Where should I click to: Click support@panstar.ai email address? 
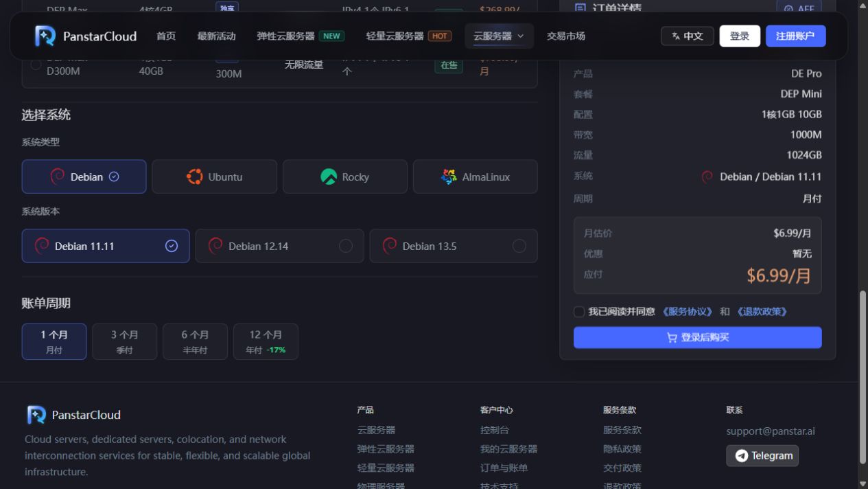pos(771,431)
